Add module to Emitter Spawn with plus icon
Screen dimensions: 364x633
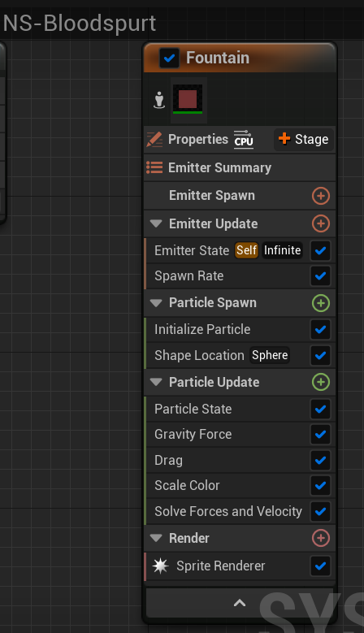[321, 196]
